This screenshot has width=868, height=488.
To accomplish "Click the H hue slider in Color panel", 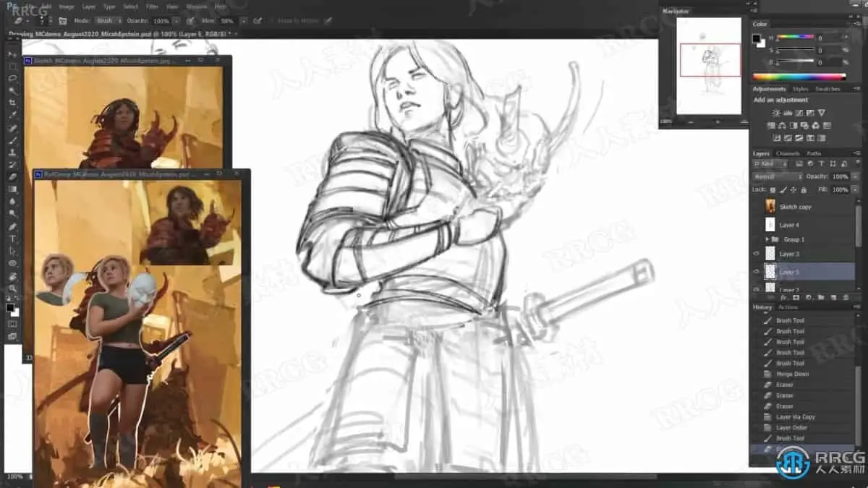I will tap(794, 38).
